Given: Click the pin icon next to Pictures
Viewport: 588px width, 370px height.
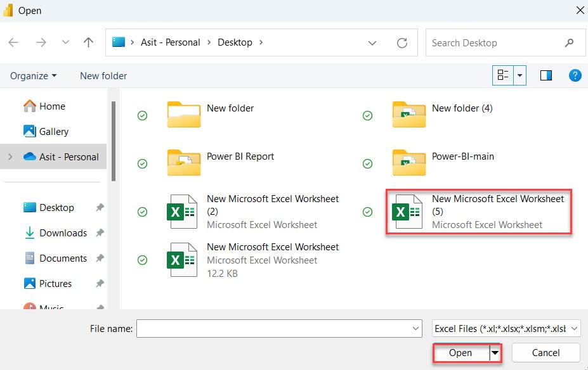Looking at the screenshot, I should click(x=100, y=283).
